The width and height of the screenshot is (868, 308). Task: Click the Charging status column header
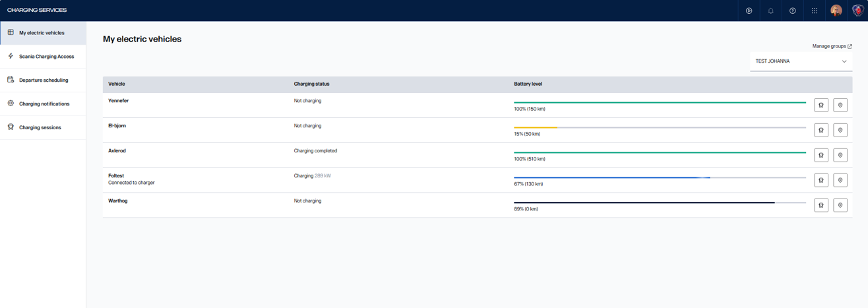click(311, 84)
